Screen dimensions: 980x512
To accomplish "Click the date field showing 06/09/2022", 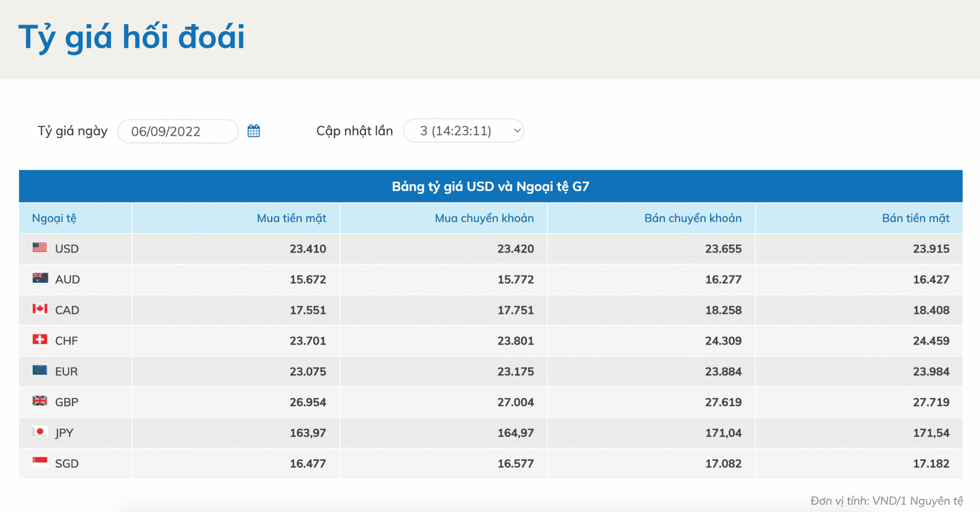I will (x=178, y=131).
